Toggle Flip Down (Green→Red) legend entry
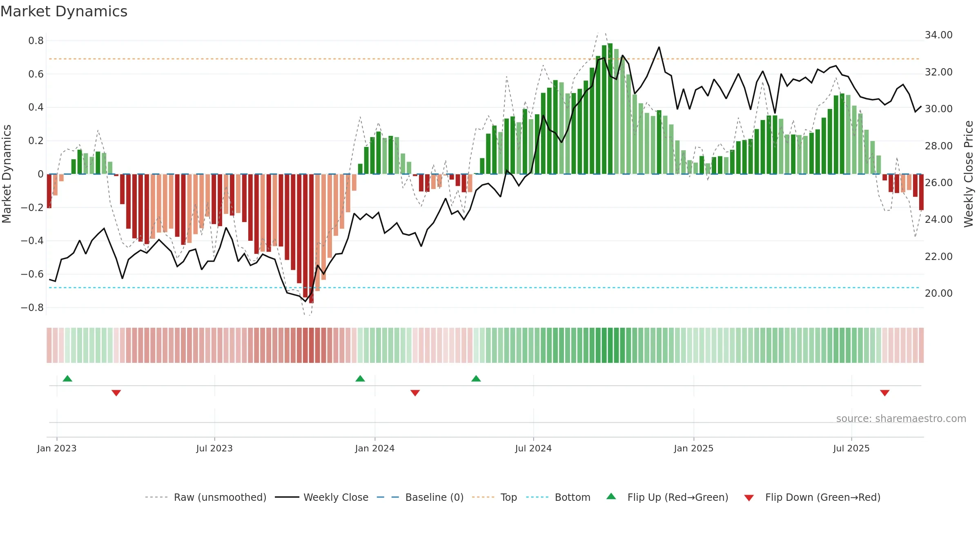This screenshot has width=980, height=551. coord(812,497)
